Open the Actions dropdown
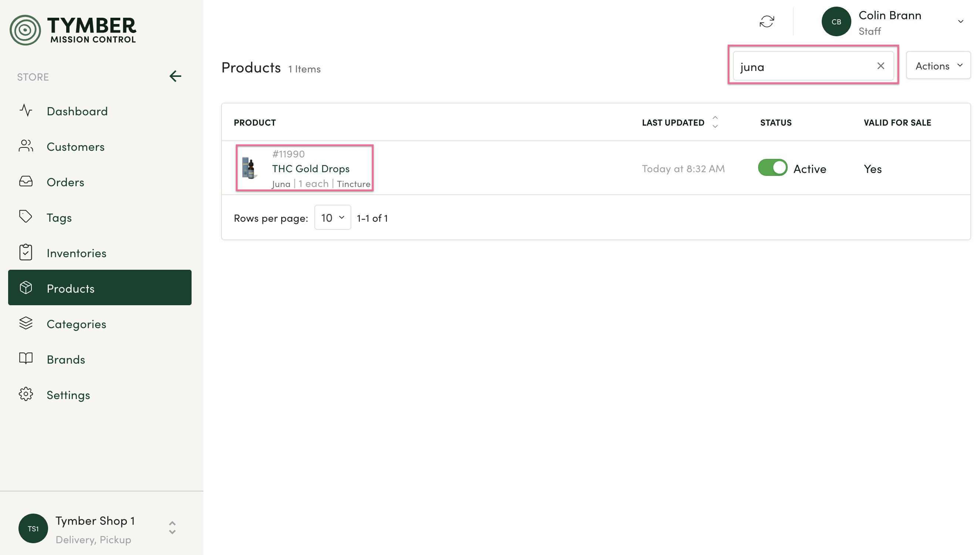980x555 pixels. (938, 65)
